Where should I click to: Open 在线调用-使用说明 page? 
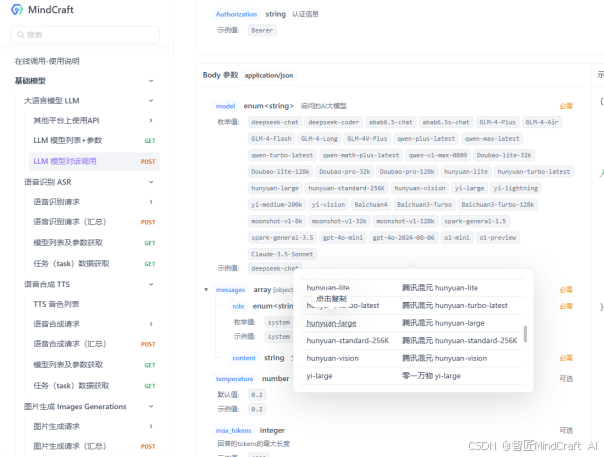point(47,61)
